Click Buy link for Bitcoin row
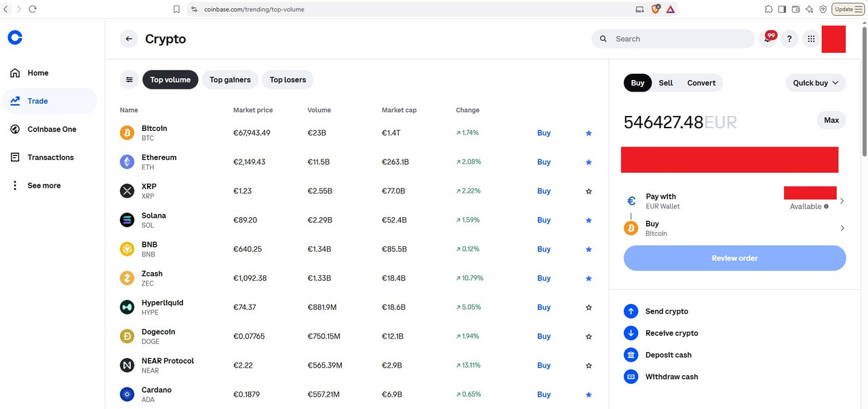The width and height of the screenshot is (868, 409). coord(544,133)
